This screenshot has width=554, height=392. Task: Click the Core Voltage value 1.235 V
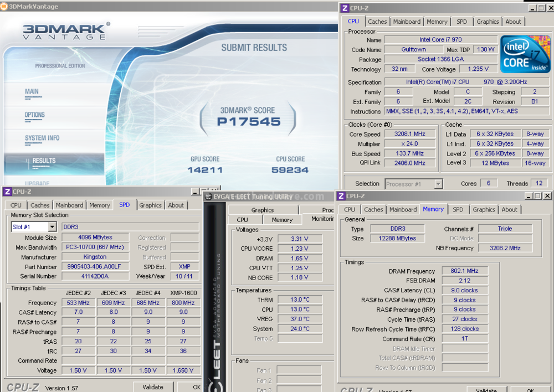478,69
